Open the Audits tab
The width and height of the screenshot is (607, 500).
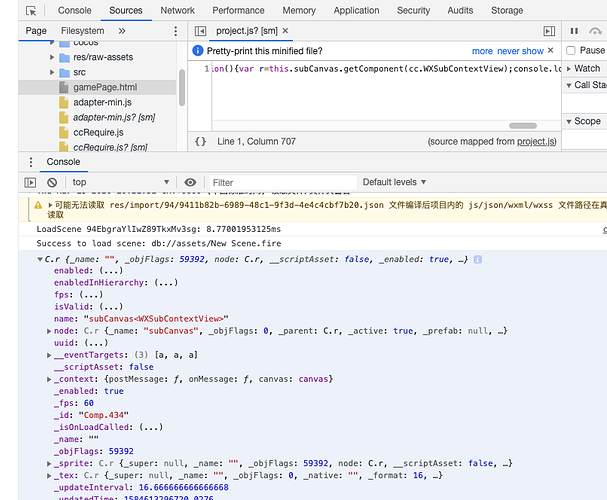click(x=460, y=10)
